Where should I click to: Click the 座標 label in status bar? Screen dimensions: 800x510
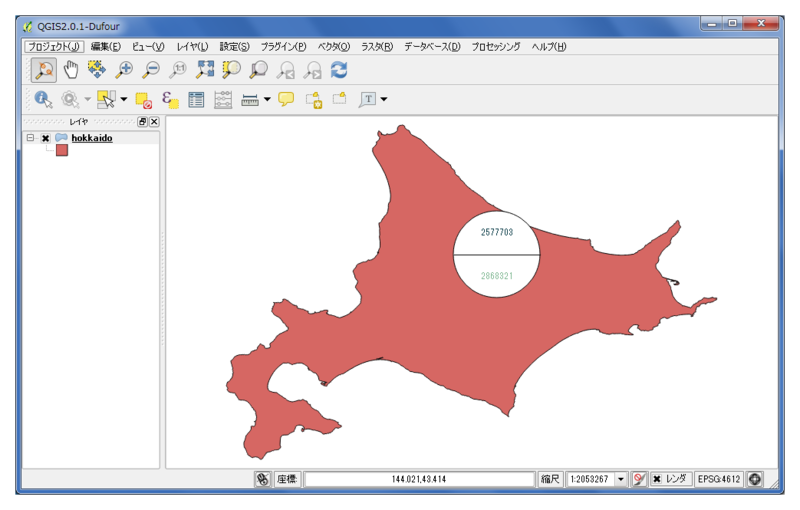(287, 479)
